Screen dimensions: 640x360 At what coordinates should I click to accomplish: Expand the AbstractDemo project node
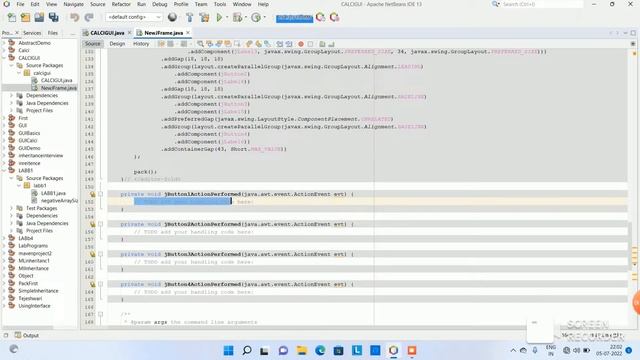4,43
